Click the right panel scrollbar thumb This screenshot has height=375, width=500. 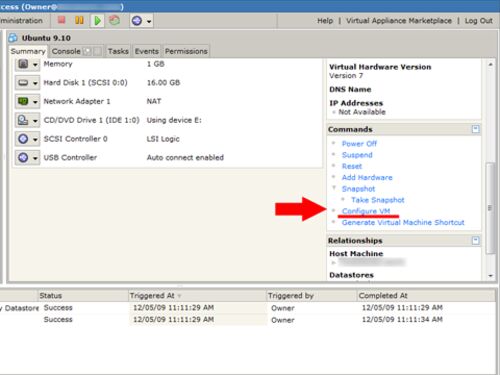click(490, 208)
